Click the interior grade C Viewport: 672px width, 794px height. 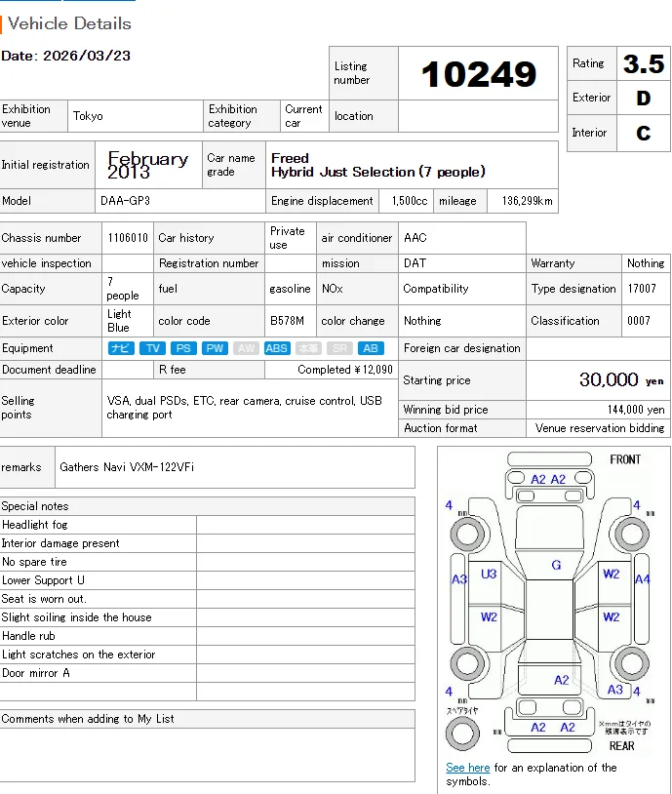click(644, 134)
